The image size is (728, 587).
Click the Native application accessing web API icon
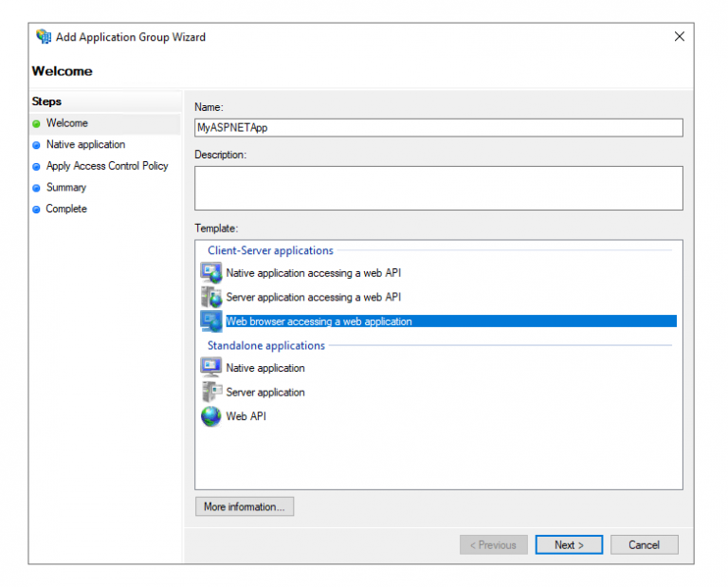point(210,273)
